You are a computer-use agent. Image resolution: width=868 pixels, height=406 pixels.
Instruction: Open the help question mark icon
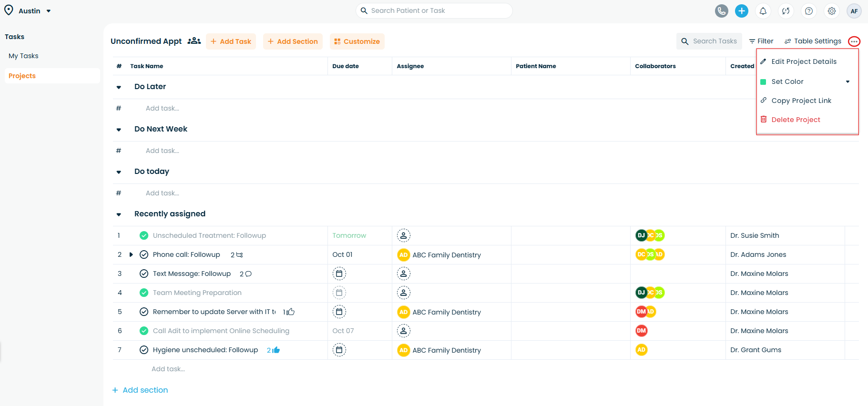[x=808, y=11]
